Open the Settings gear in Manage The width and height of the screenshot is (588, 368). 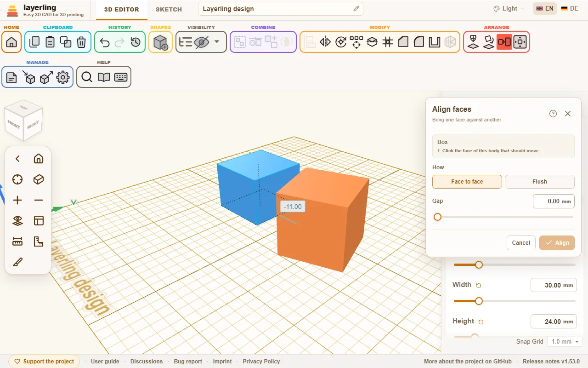coord(63,77)
